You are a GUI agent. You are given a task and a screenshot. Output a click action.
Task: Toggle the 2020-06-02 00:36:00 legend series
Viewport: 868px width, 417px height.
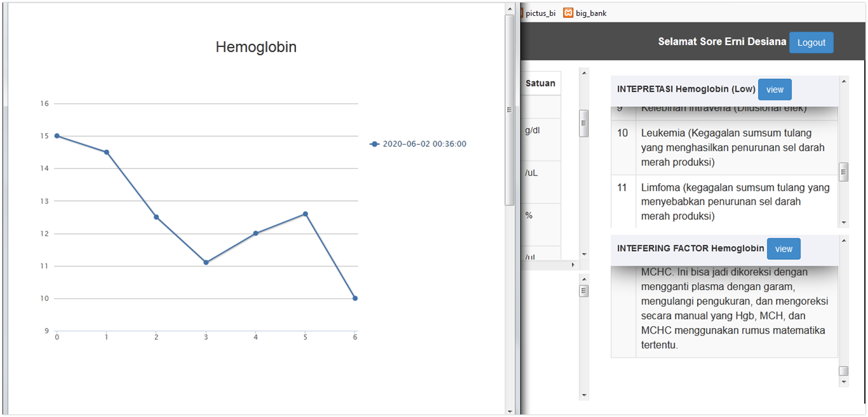coord(424,144)
